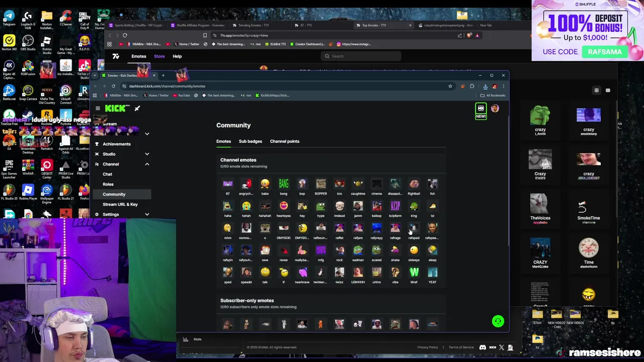Open Emotes in the 7TV navigation
The height and width of the screenshot is (362, 644).
tap(139, 56)
